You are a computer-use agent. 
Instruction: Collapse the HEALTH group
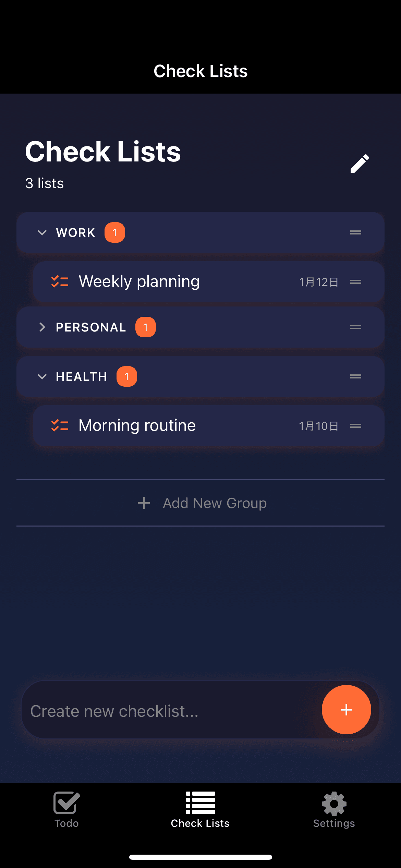pyautogui.click(x=42, y=377)
